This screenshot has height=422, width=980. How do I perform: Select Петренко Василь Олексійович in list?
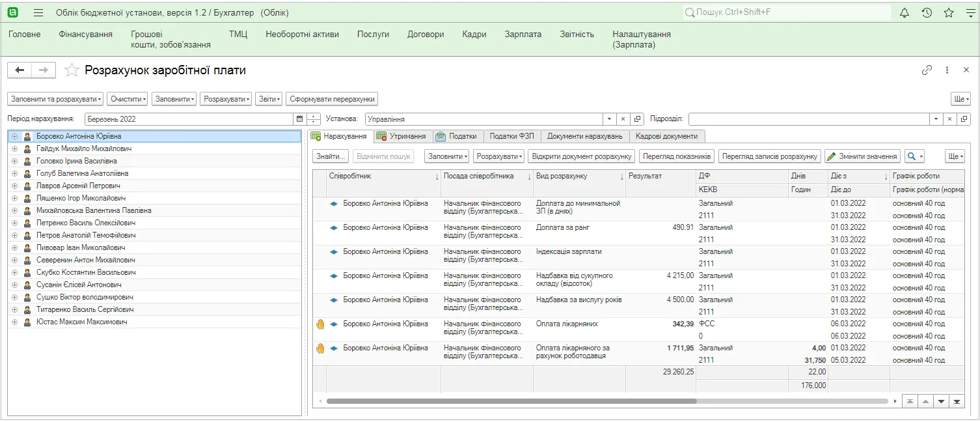(154, 223)
